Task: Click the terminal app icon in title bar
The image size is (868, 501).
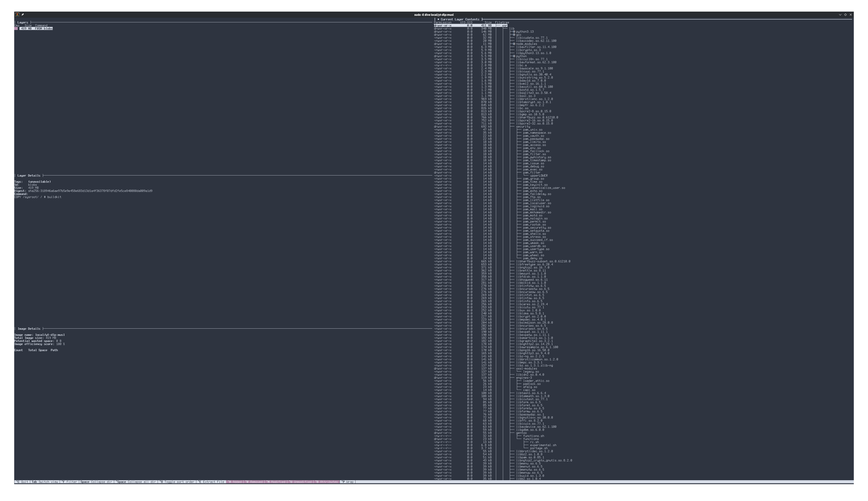Action: (17, 14)
